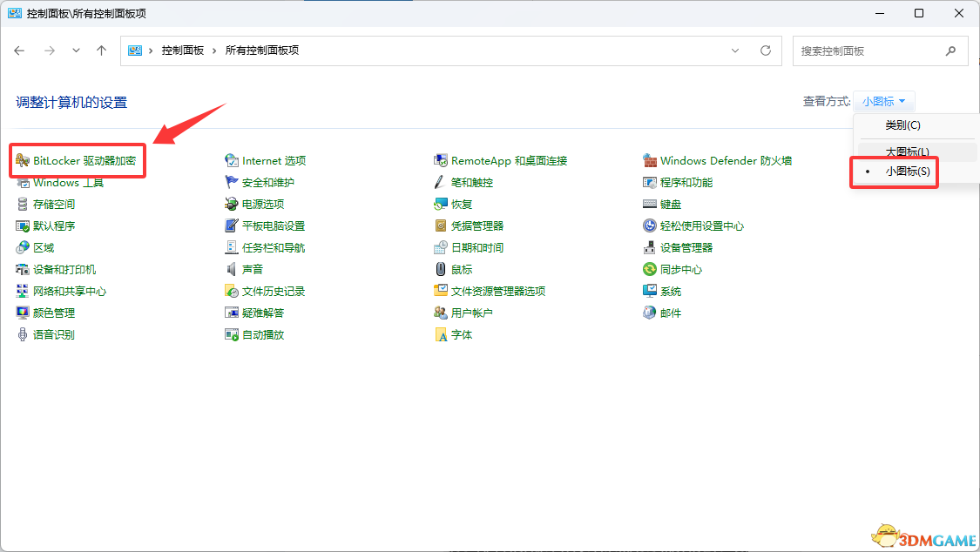Click the 同步中心 green sync icon
This screenshot has height=552, width=980.
tap(650, 270)
